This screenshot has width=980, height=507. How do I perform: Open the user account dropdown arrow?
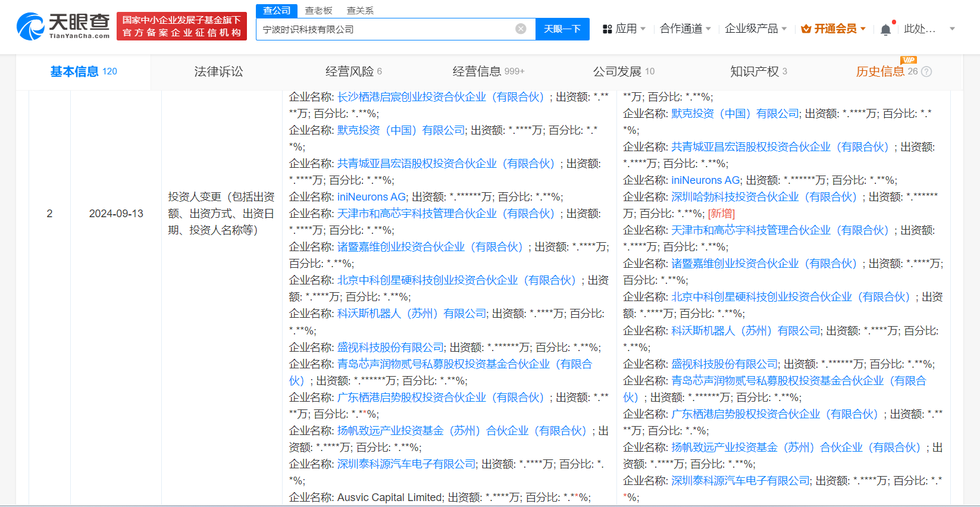952,29
